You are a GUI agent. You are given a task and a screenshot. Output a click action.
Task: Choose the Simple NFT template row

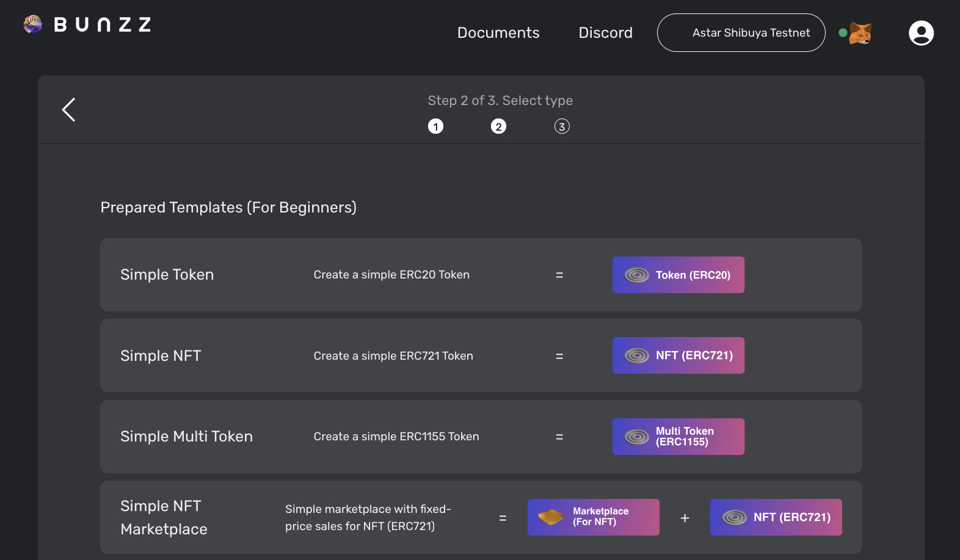point(161,356)
